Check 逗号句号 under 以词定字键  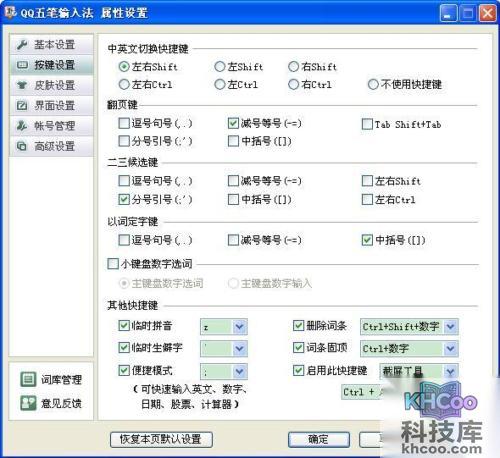click(124, 240)
